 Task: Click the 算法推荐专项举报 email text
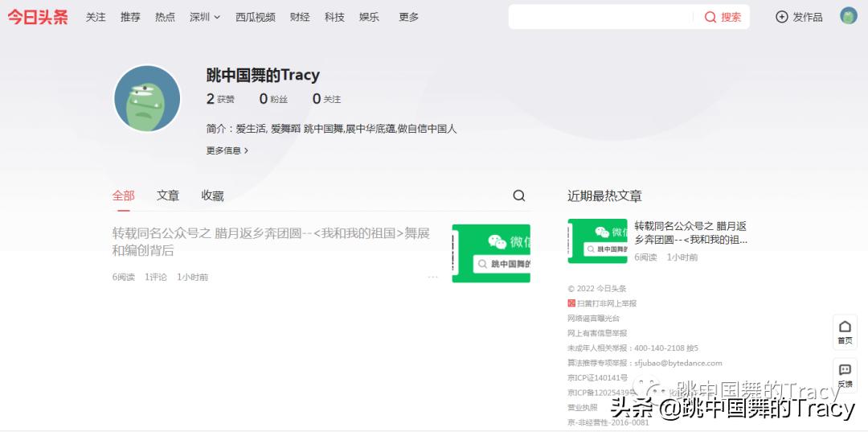645,364
